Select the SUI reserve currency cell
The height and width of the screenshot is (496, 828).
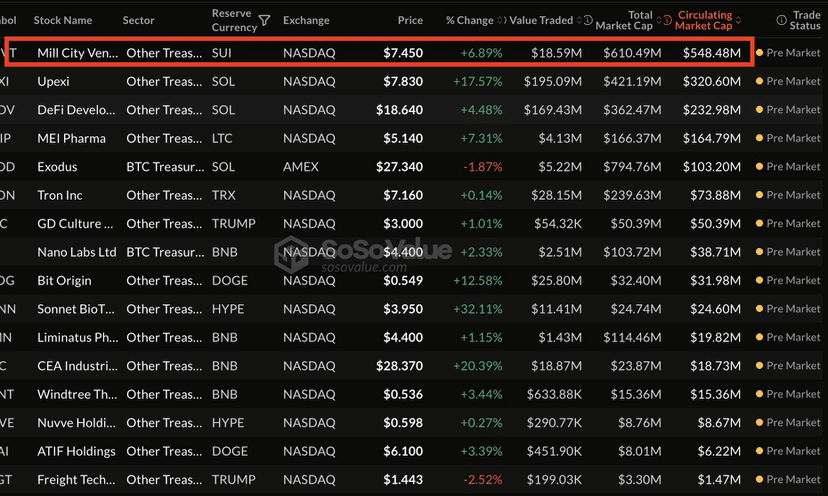(222, 53)
